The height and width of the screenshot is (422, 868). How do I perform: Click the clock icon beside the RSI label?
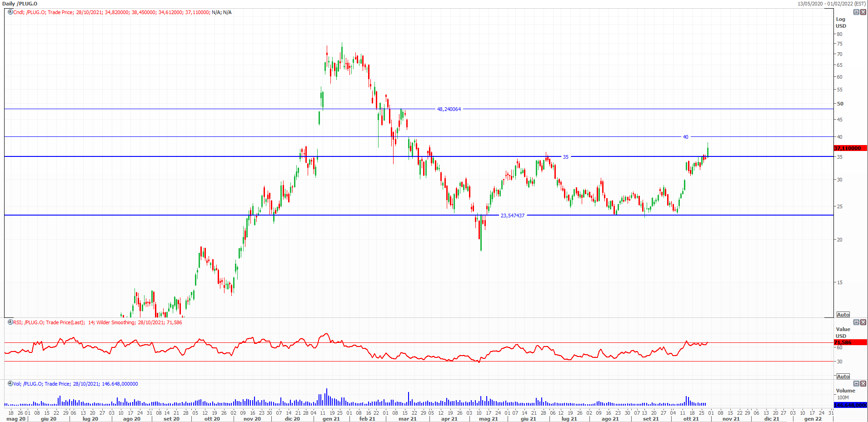click(x=10, y=322)
